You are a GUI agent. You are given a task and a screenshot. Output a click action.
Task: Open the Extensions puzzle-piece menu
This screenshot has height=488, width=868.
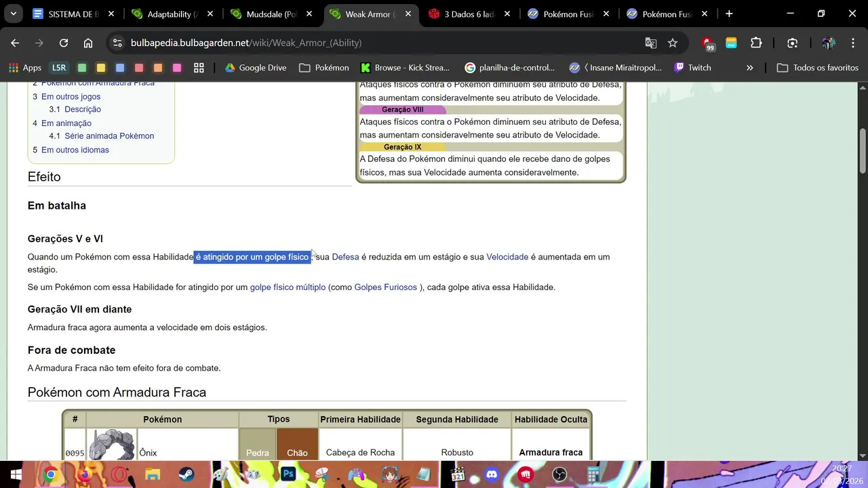pyautogui.click(x=756, y=43)
